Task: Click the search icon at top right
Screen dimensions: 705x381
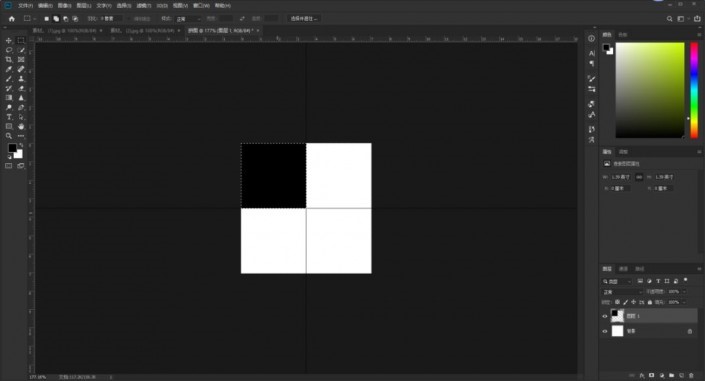Action: [669, 19]
